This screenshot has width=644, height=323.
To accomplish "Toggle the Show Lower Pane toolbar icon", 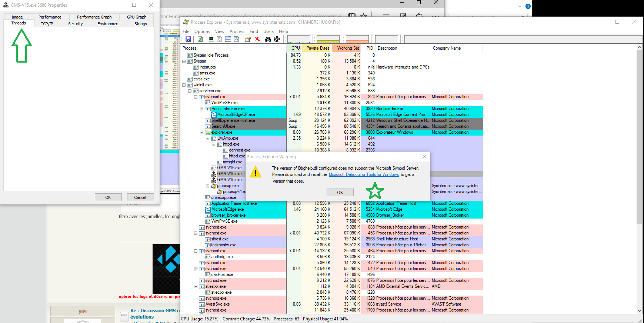I will click(x=228, y=39).
